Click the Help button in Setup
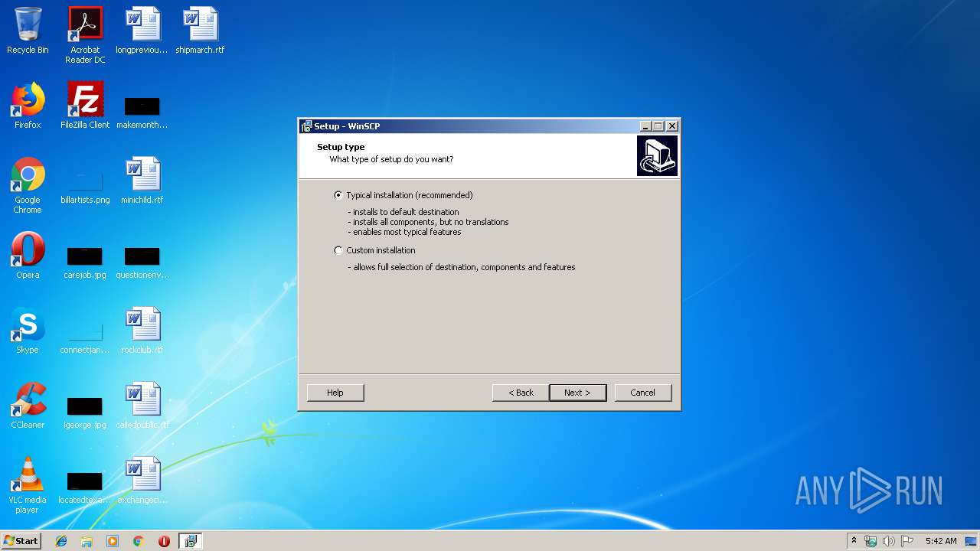 tap(335, 393)
